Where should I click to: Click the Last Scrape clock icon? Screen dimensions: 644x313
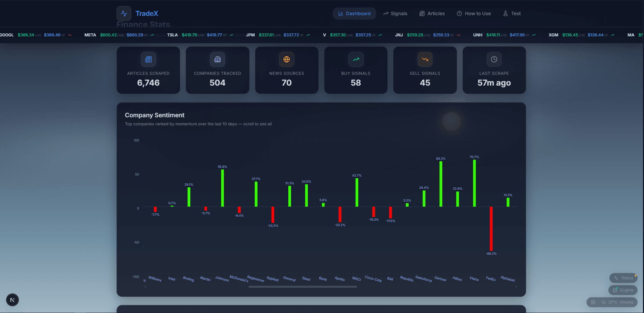pyautogui.click(x=494, y=59)
